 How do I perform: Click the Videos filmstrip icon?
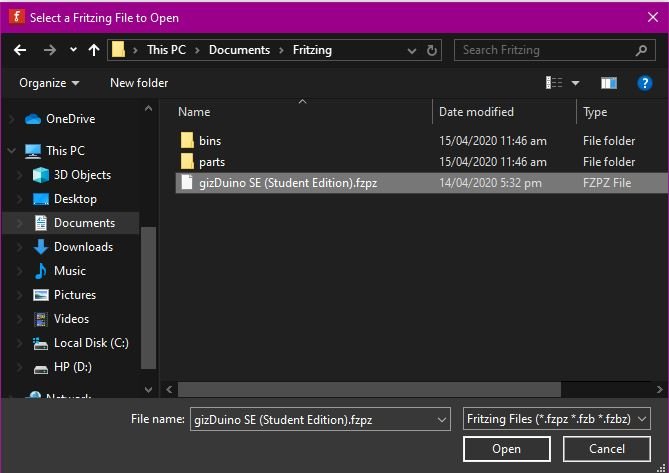pyautogui.click(x=41, y=319)
